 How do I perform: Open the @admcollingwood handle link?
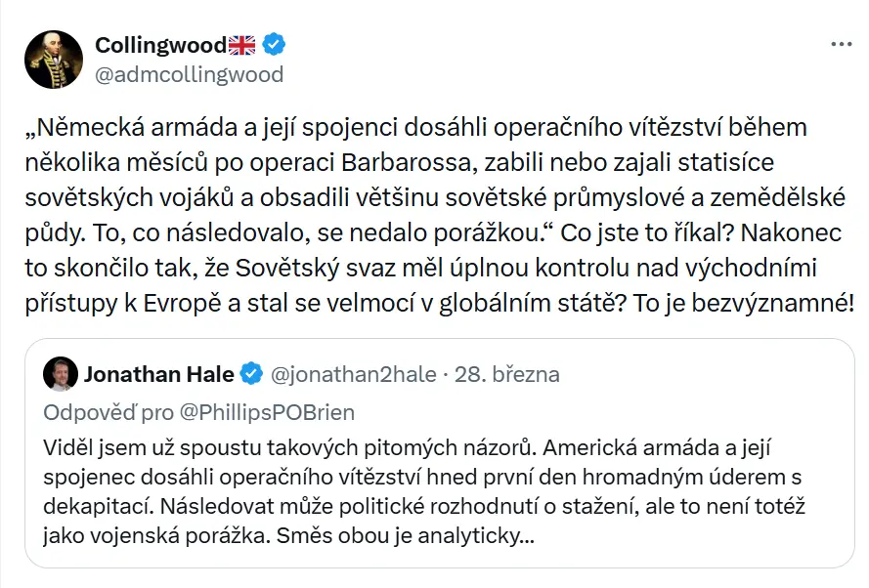click(x=189, y=74)
